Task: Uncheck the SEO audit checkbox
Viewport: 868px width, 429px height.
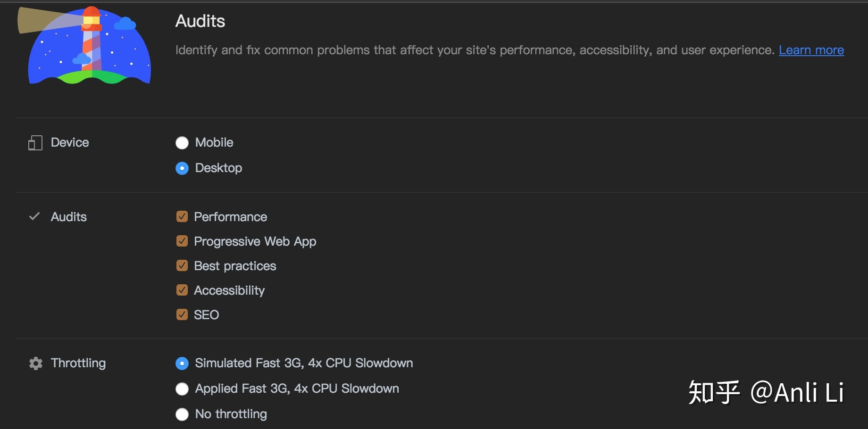Action: (182, 314)
